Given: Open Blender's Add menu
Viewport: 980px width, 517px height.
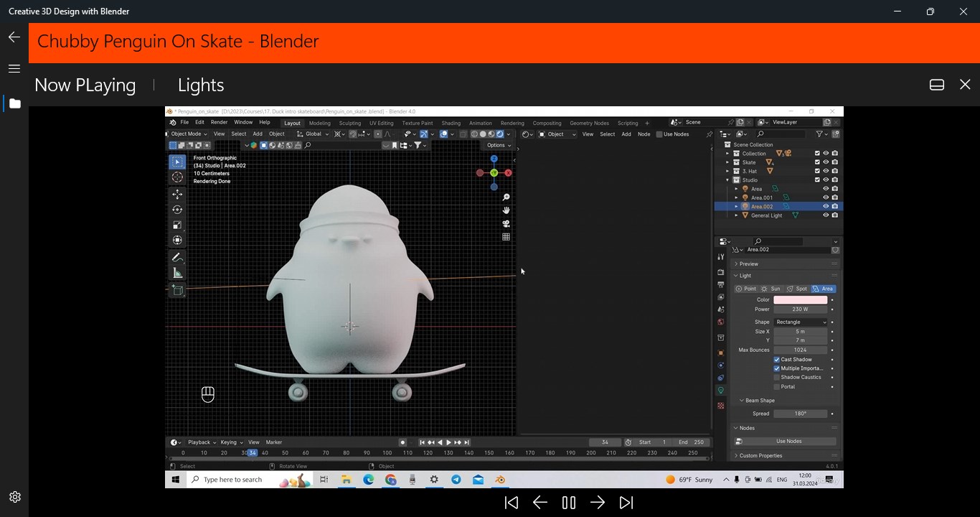Looking at the screenshot, I should (x=257, y=134).
